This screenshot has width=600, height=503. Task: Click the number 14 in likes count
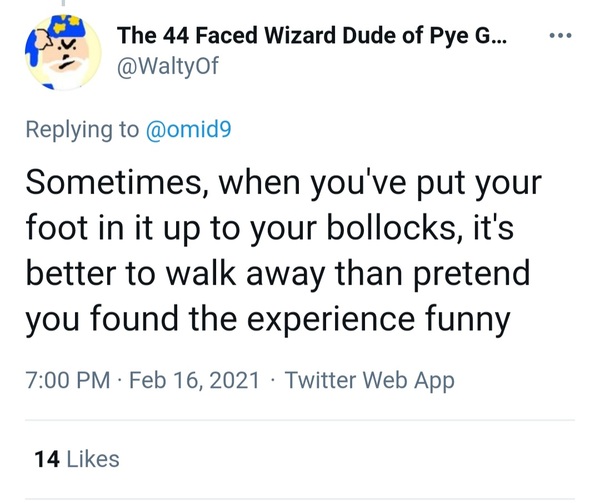(44, 459)
